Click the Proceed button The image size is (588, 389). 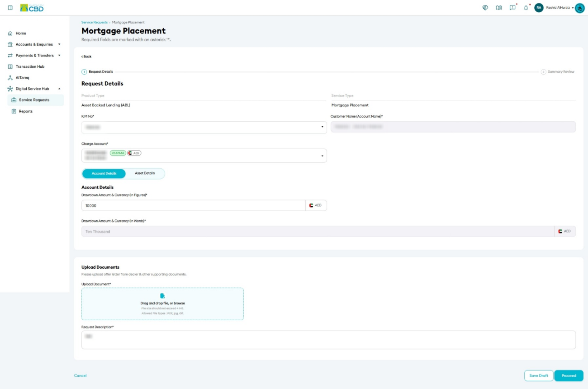click(569, 375)
